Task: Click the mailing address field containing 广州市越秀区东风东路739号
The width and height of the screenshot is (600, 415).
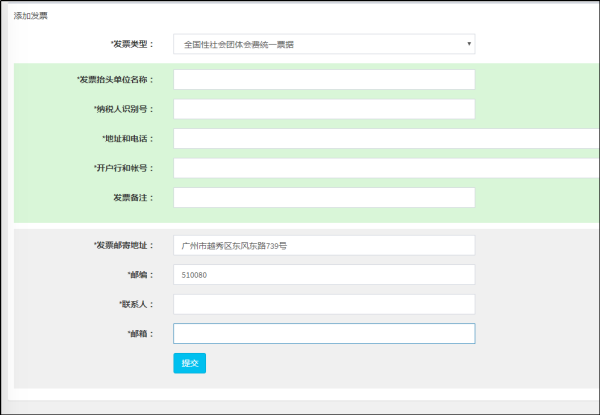Action: 323,245
